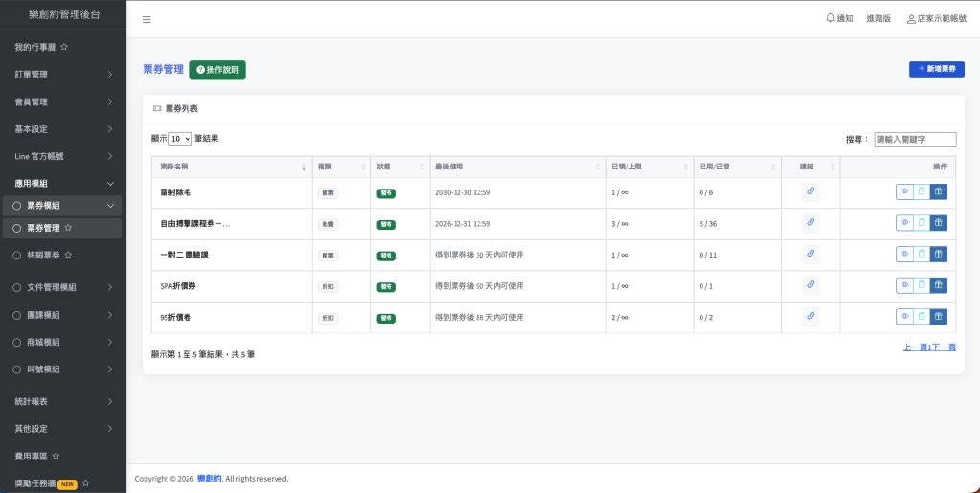Sort table by 票券名稱 column header
Viewport: 980px width, 493px height.
(x=232, y=167)
